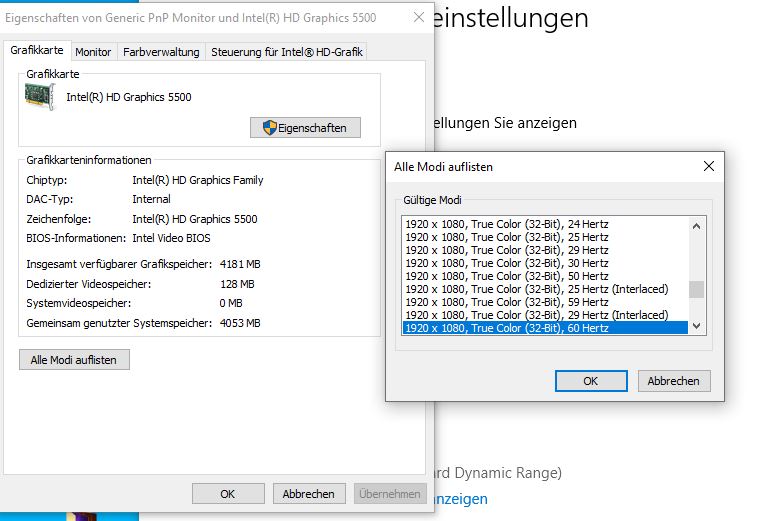Click the BIOS-Informationen value Intel Video BIOS

(x=171, y=238)
